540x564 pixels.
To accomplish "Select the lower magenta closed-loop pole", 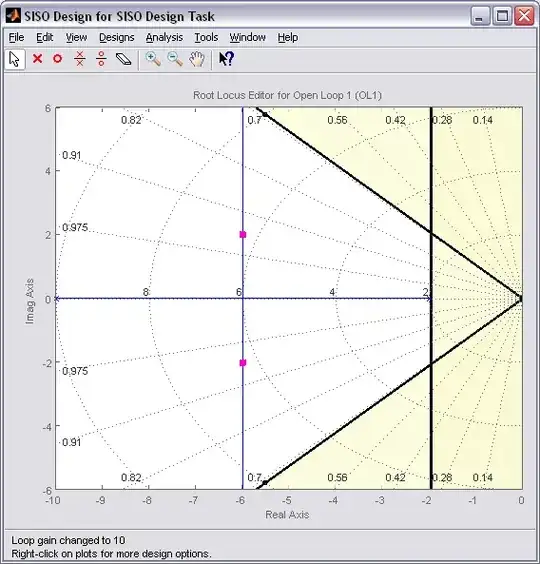I will (x=243, y=363).
